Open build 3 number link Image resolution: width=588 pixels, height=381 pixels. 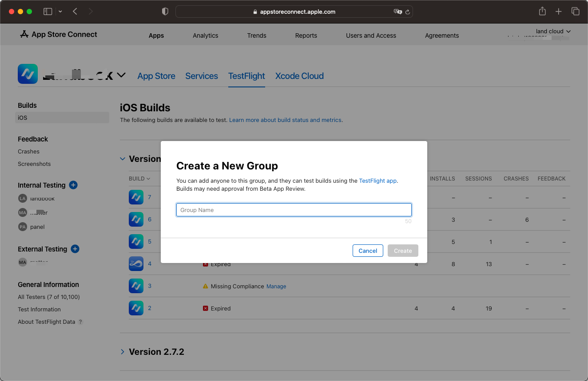click(x=150, y=286)
